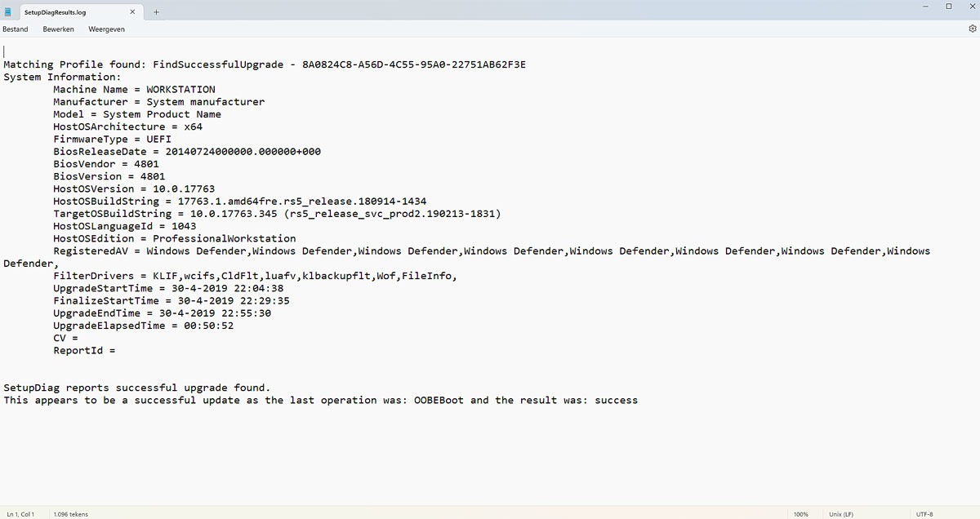980x519 pixels.
Task: Click the UTF-8 encoding indicator
Action: 926,513
